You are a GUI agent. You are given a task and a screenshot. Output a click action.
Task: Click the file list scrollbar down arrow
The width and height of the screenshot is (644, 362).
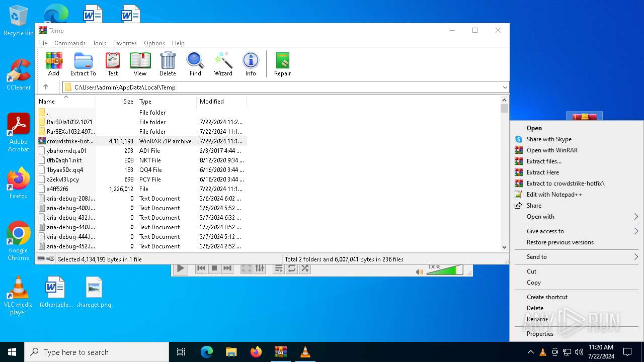505,247
